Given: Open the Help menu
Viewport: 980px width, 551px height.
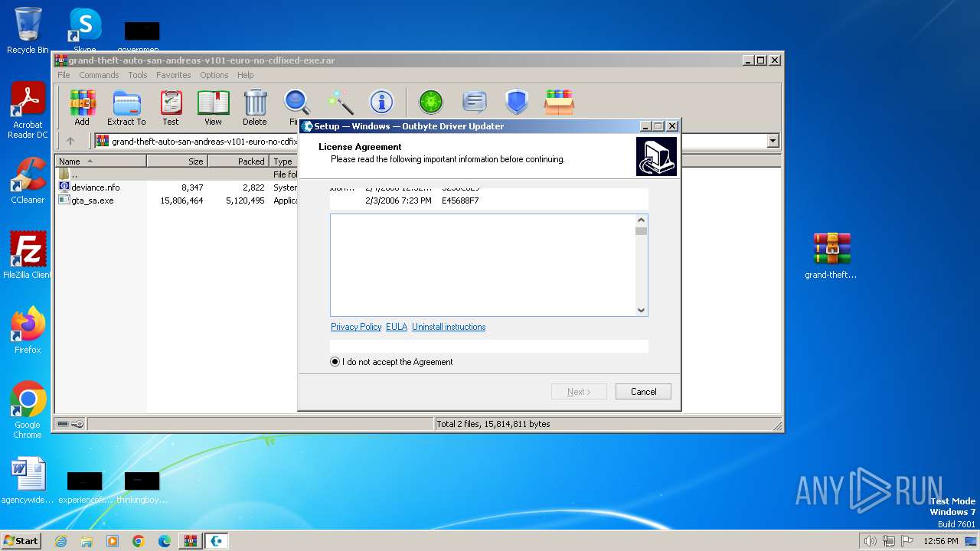Looking at the screenshot, I should [x=245, y=75].
